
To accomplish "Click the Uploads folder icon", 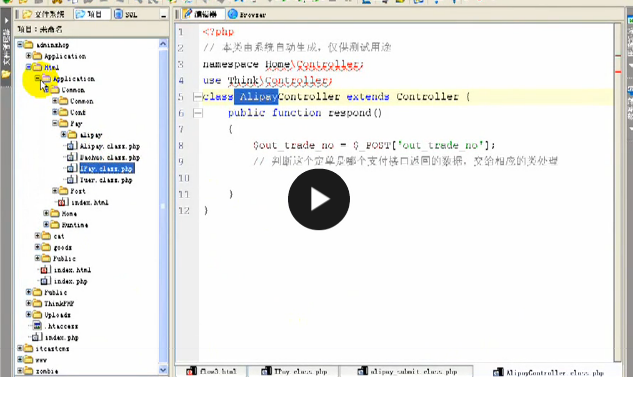I will tap(37, 314).
